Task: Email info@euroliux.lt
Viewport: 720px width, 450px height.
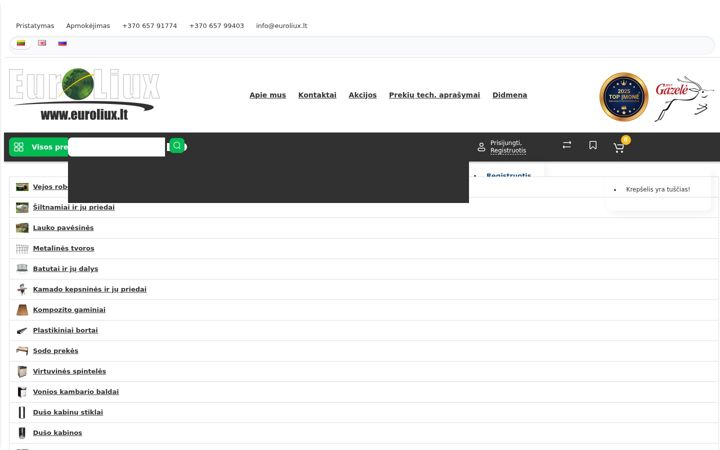Action: (281, 26)
